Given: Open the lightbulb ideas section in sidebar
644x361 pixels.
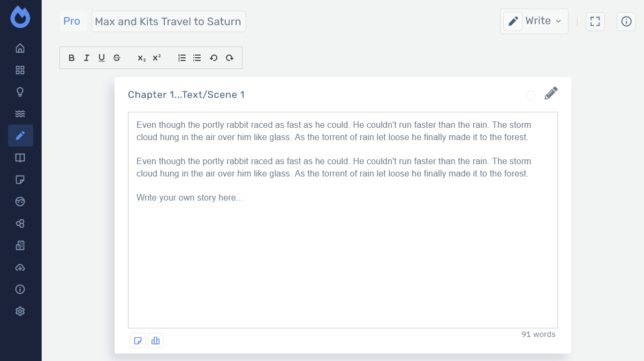Looking at the screenshot, I should 20,92.
